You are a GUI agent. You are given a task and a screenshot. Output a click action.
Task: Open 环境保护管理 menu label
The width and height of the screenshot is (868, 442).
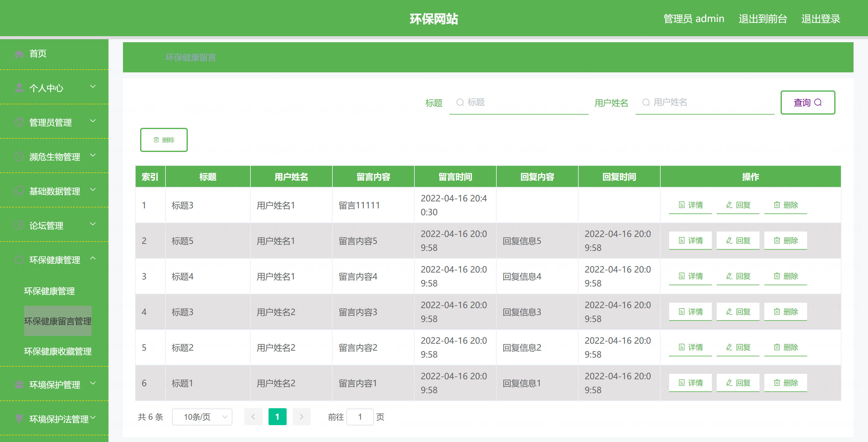(x=55, y=385)
